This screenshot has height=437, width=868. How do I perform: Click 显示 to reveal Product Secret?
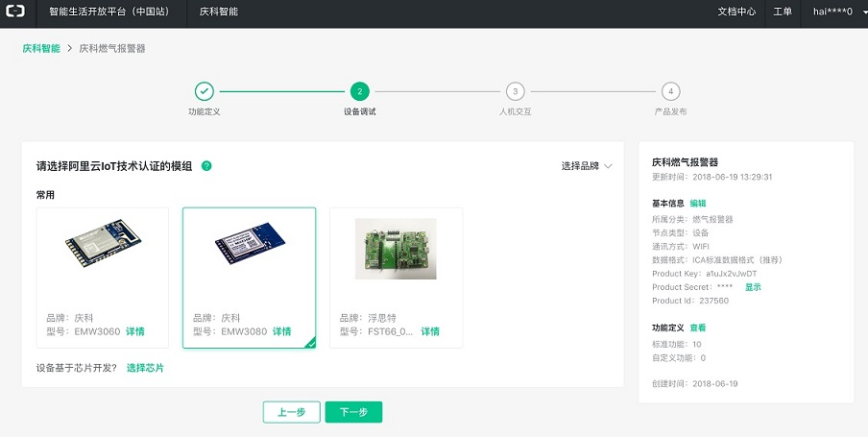click(x=753, y=287)
